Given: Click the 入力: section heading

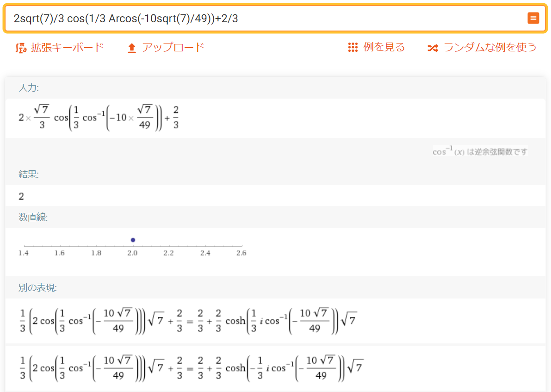Looking at the screenshot, I should (29, 87).
